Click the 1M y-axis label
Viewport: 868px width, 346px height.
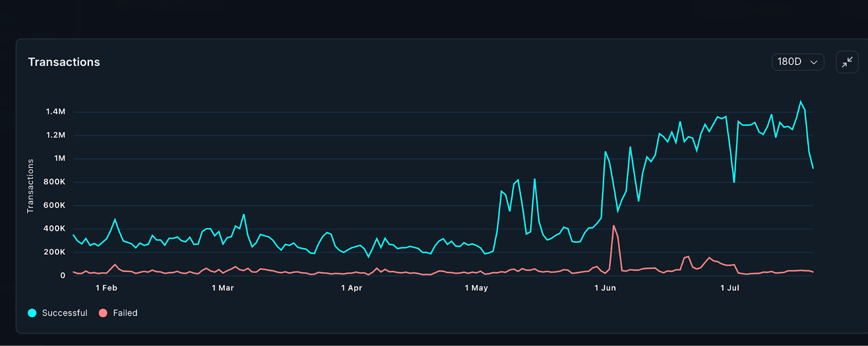pos(60,158)
